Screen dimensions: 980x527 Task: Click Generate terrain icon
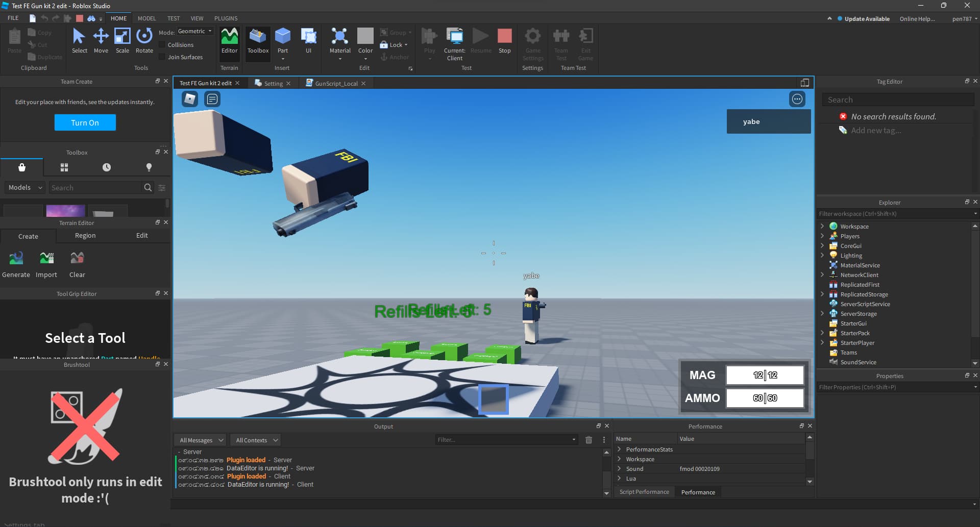click(16, 258)
